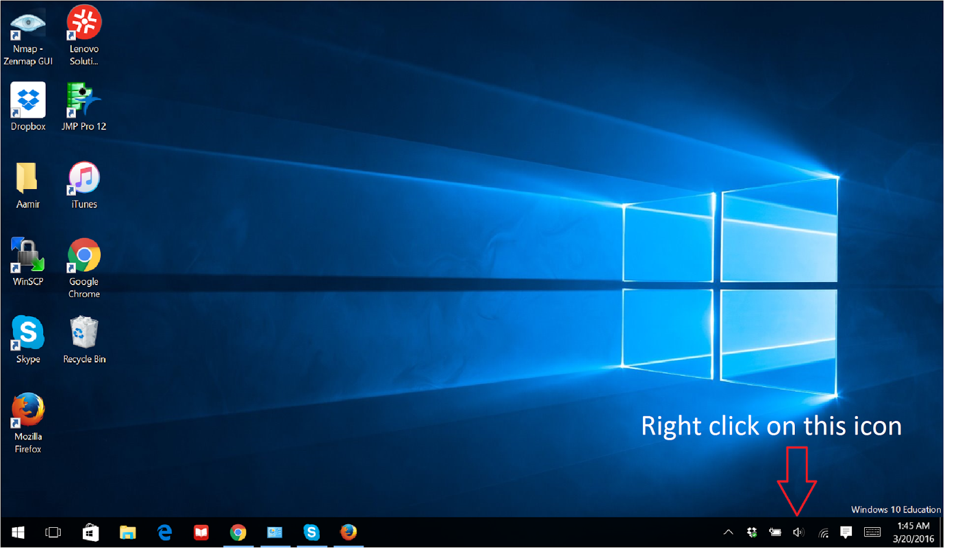Open the battery status indicator
This screenshot has width=973, height=560.
(775, 531)
